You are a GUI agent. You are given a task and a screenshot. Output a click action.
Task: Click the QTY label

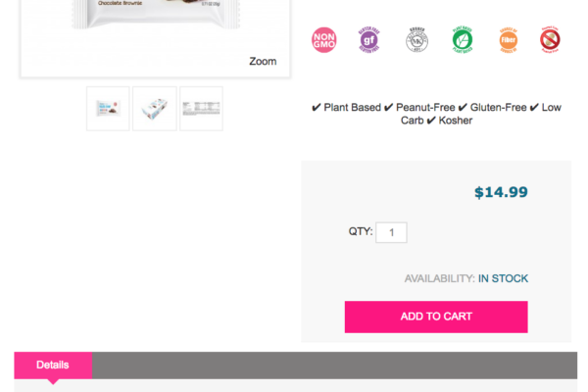click(x=360, y=232)
